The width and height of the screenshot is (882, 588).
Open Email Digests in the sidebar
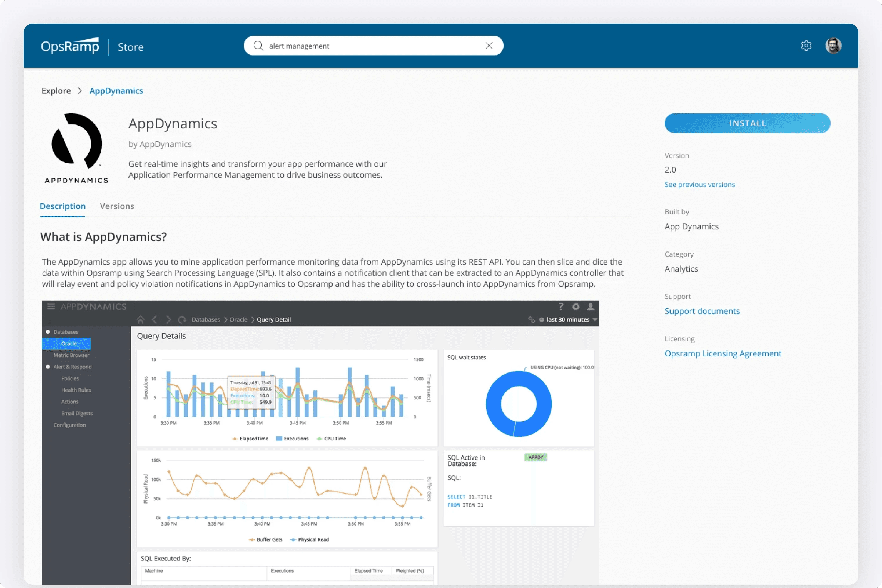[77, 413]
